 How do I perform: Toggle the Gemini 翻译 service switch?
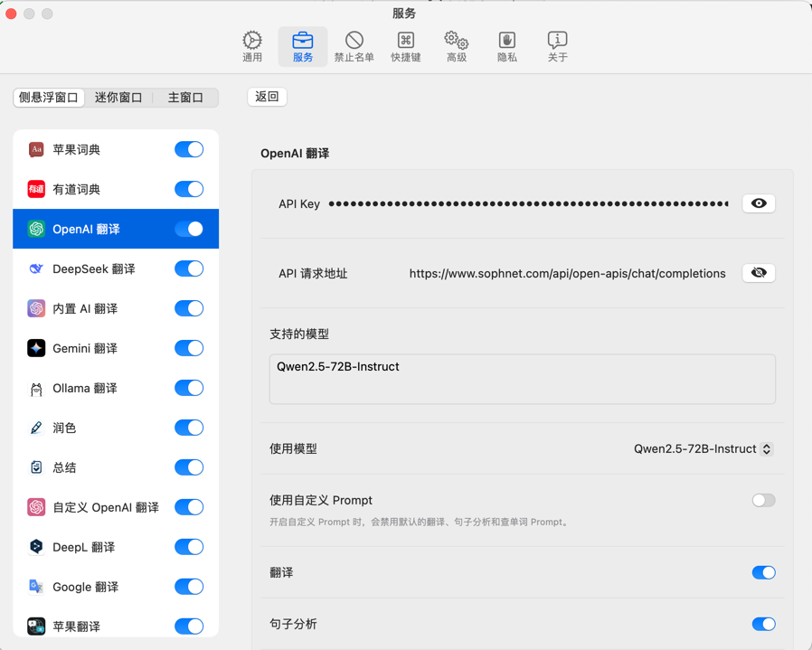(189, 348)
